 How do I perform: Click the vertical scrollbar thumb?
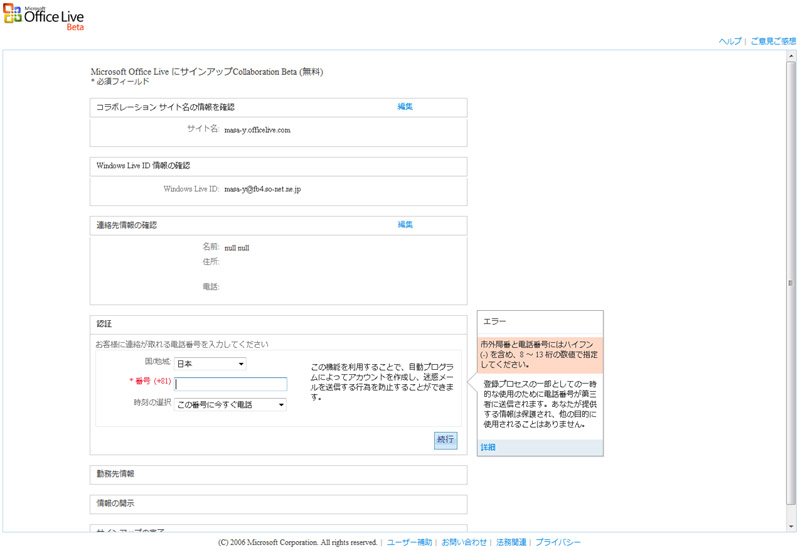click(791, 282)
